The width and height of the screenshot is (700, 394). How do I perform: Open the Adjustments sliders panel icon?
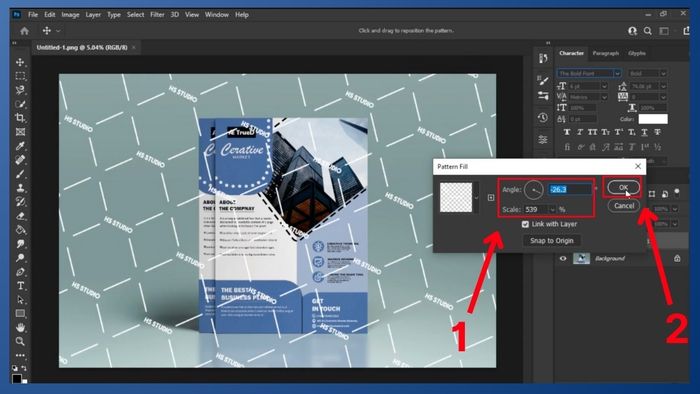pos(543,140)
